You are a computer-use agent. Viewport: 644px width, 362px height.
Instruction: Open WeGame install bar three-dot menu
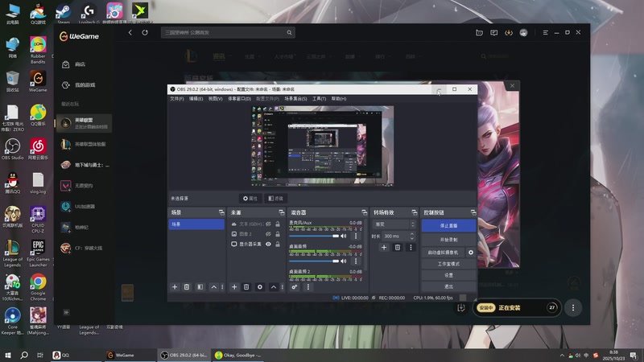click(x=573, y=307)
